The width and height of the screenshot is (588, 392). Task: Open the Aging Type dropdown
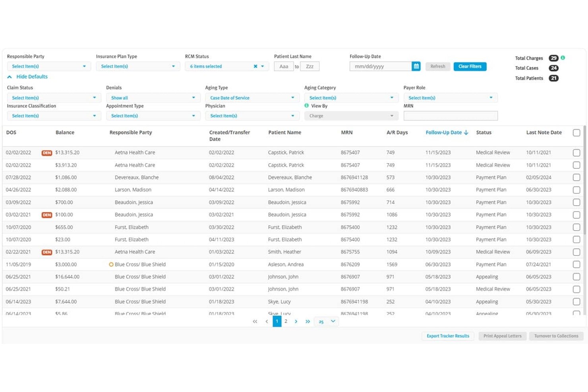252,98
